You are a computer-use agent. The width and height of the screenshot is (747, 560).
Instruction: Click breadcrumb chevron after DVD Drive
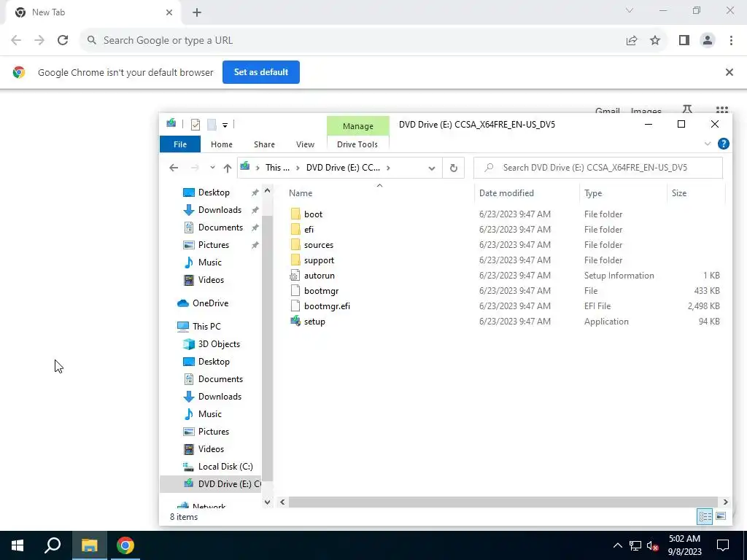(388, 168)
